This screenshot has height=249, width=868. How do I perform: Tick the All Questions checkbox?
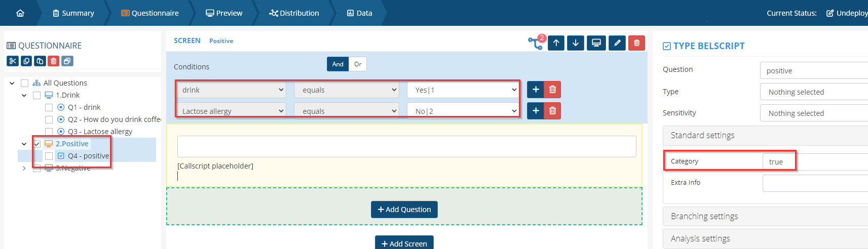(24, 83)
